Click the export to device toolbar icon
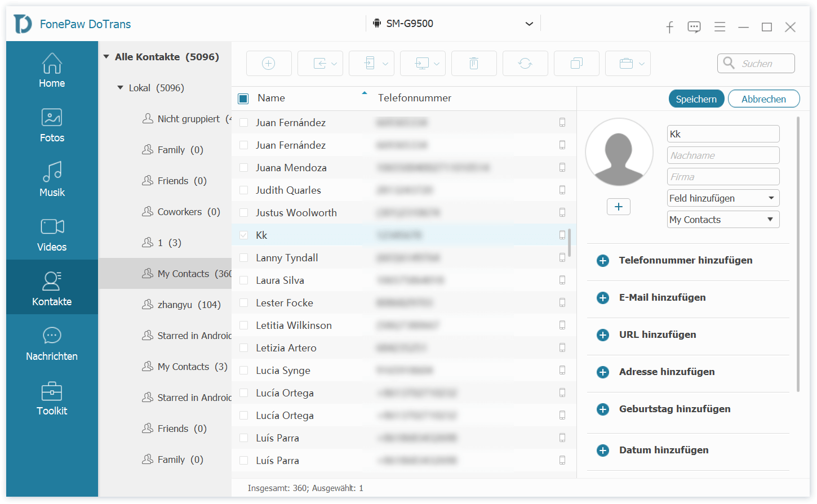The width and height of the screenshot is (817, 504). [x=370, y=64]
